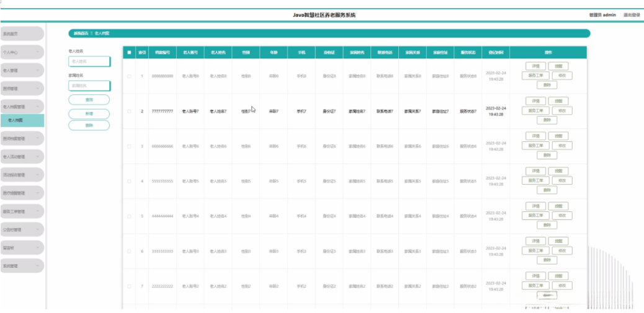Image resolution: width=644 pixels, height=313 pixels.
Task: Open 详情 for row 8888888888
Action: 535,66
